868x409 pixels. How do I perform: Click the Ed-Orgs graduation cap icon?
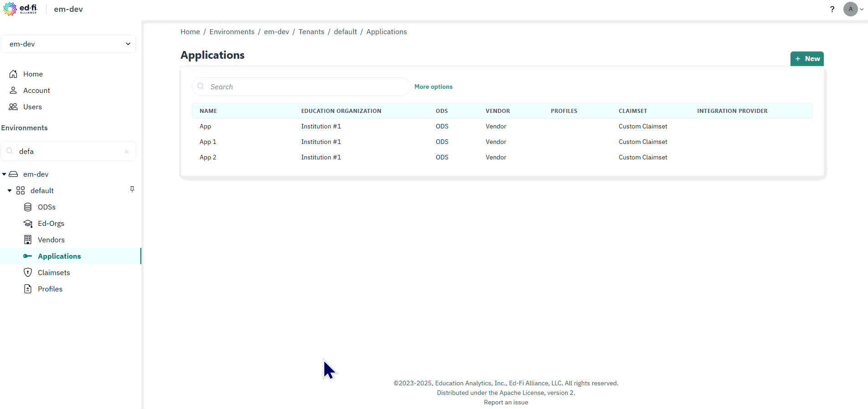point(28,223)
